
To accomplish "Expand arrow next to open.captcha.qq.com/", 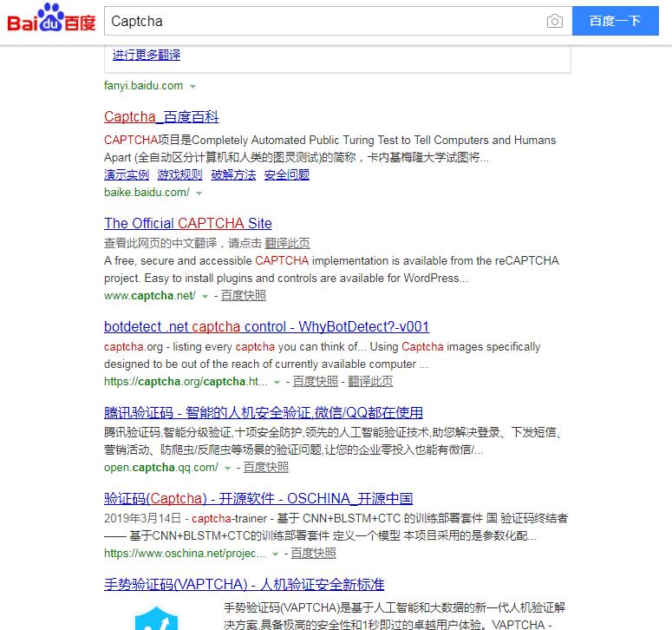I will point(228,469).
